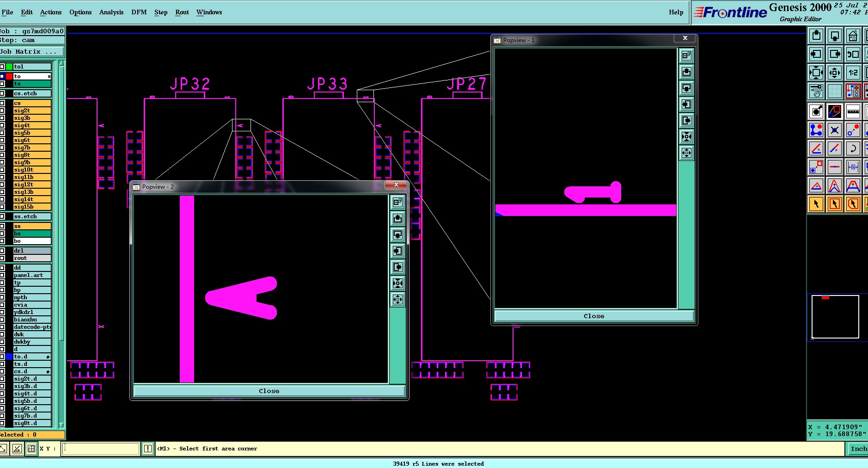868x468 pixels.
Task: Open the Rout menu
Action: [x=182, y=12]
